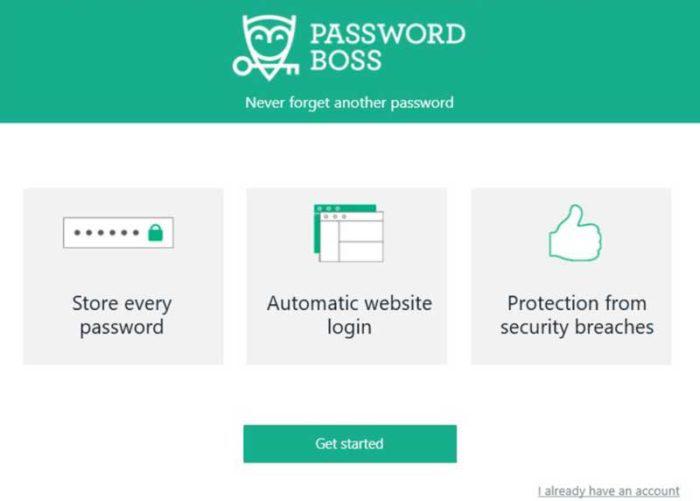
Task: Click the green back window of browser icon
Action: tap(317, 228)
